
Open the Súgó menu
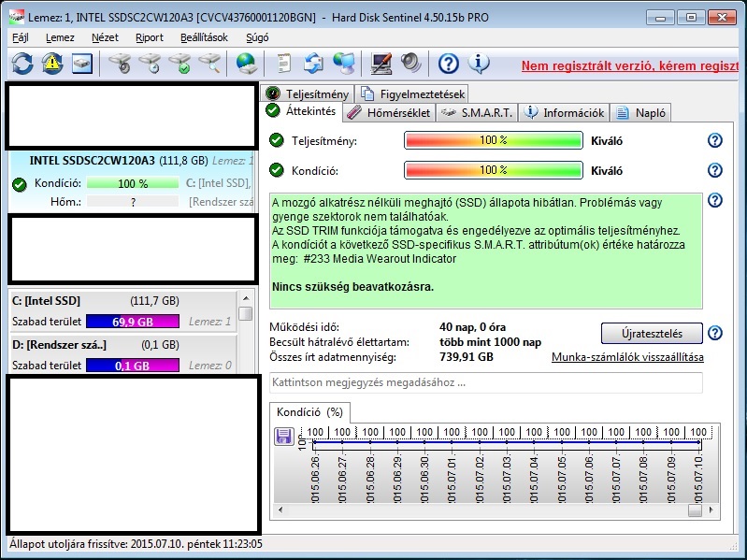coord(257,37)
